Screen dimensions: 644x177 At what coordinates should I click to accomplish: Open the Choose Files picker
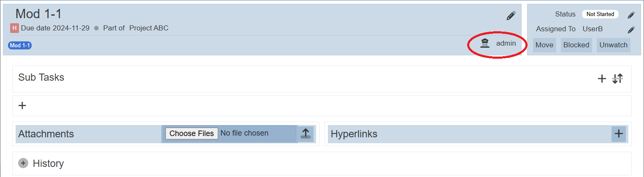[x=192, y=133]
